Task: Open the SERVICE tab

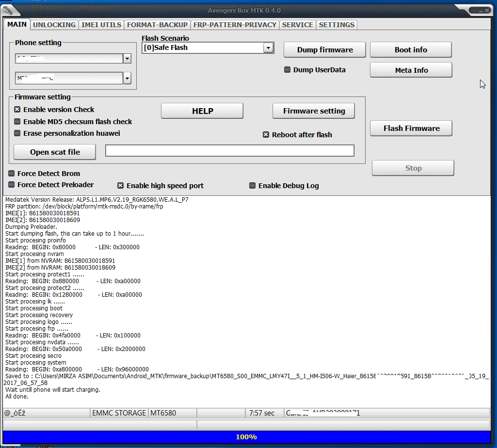Action: click(x=298, y=25)
